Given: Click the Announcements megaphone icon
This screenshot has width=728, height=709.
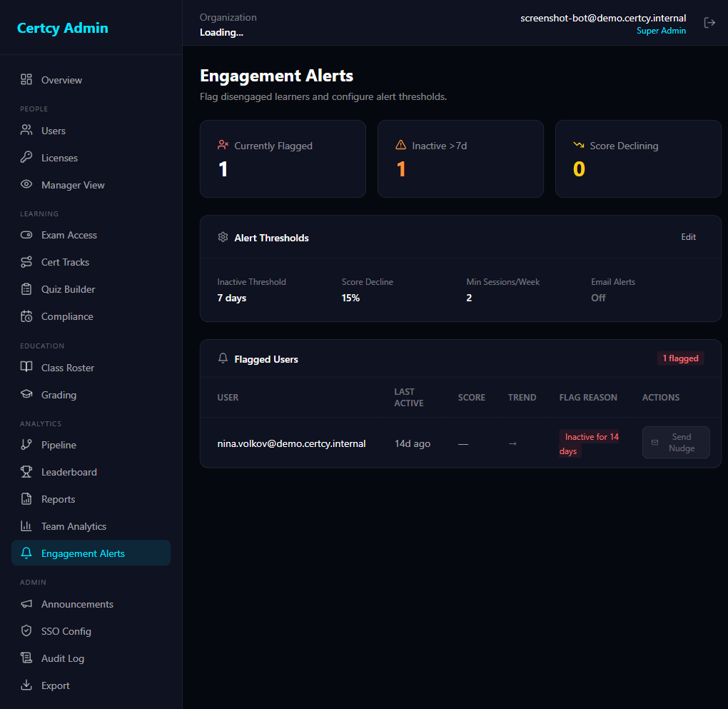Looking at the screenshot, I should pos(26,603).
